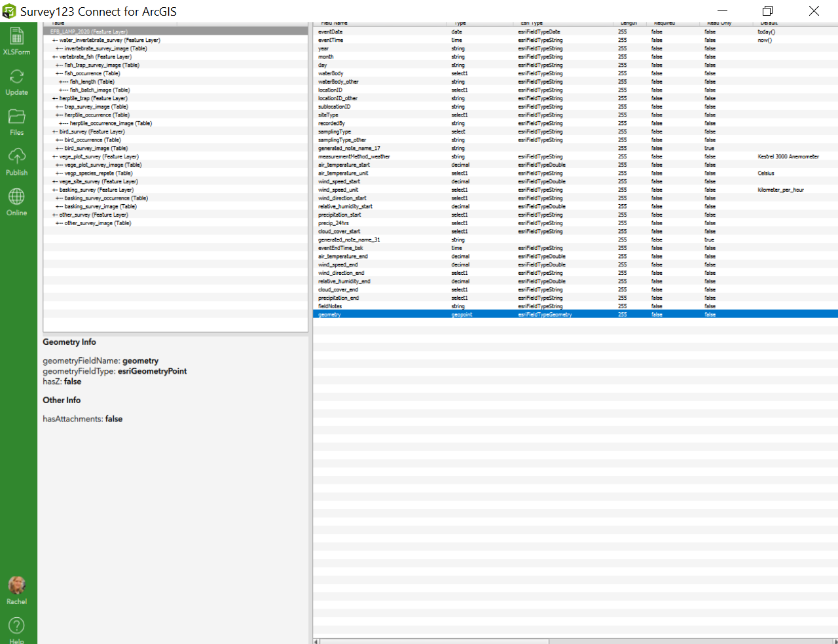
Task: Click the today() default value
Action: (766, 31)
